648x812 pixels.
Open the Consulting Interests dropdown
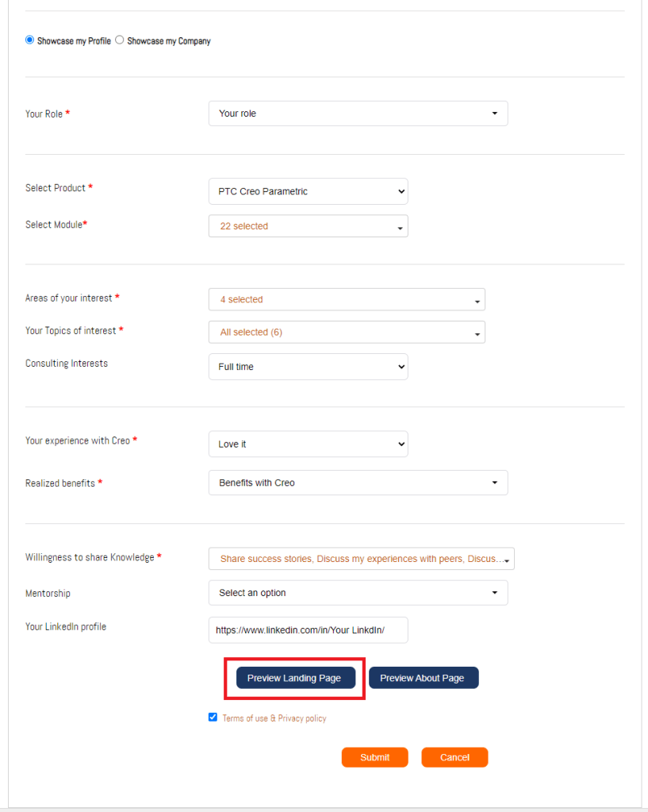[308, 367]
